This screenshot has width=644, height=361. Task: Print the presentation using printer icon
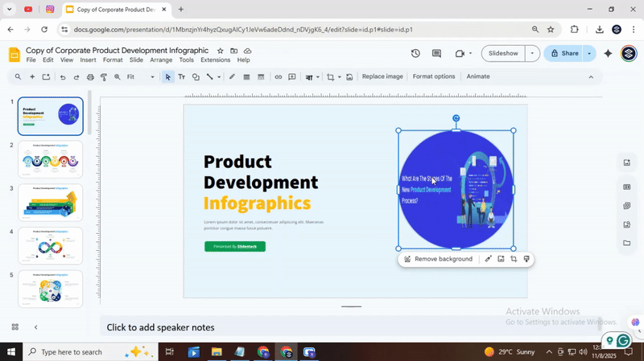90,77
